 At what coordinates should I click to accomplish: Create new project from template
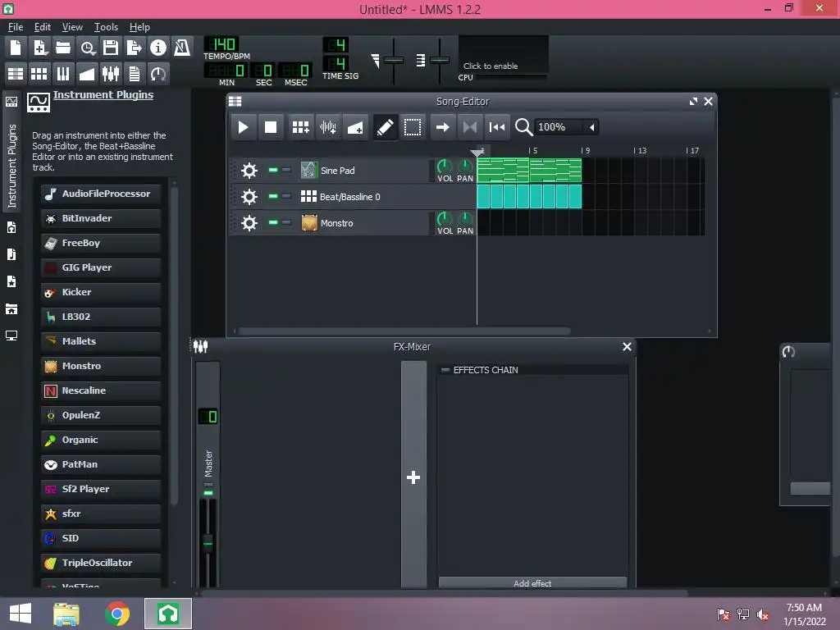point(39,48)
